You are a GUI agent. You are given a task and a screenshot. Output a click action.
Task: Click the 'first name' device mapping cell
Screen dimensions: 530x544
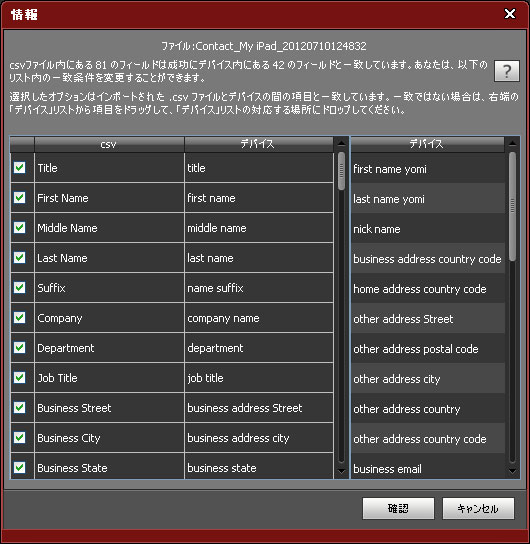259,198
